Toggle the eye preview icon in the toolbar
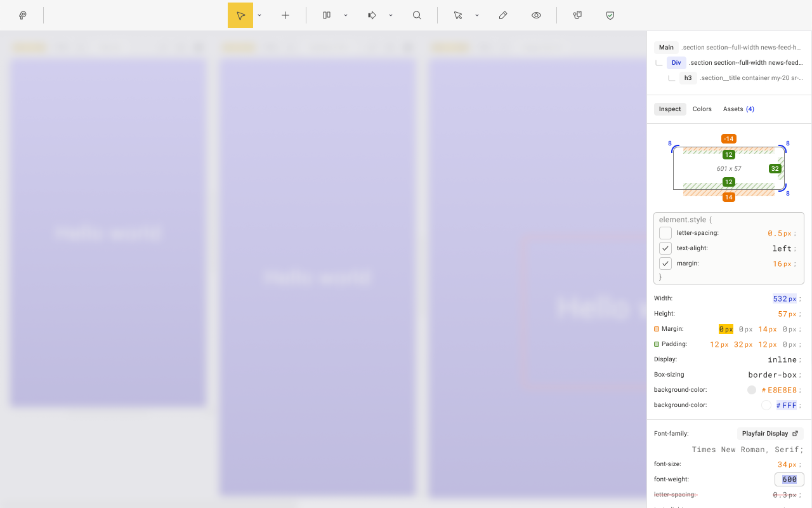812x508 pixels. pos(536,15)
